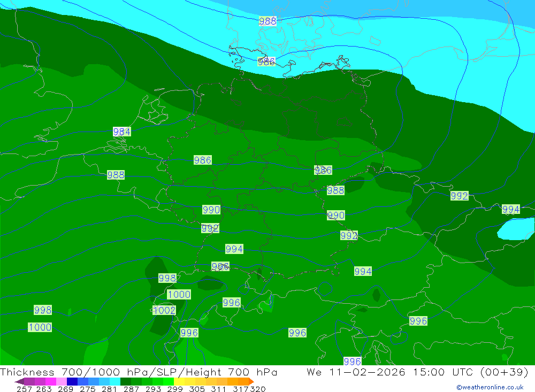Select the 1000 label directly above 1002
The width and height of the screenshot is (535, 392).
pyautogui.click(x=179, y=295)
